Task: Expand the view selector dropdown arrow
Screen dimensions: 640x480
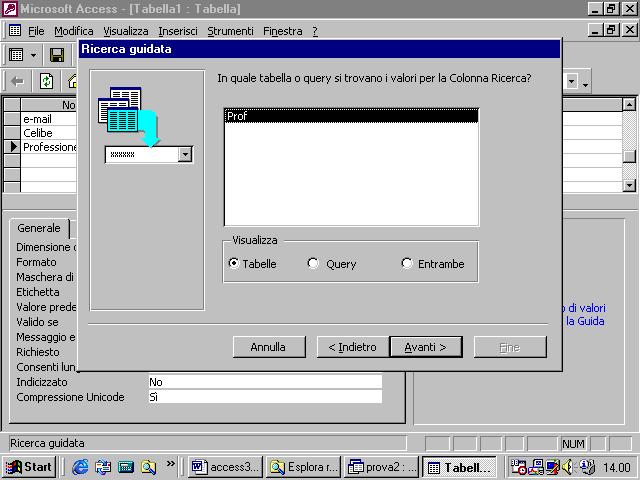Action: [x=33, y=55]
